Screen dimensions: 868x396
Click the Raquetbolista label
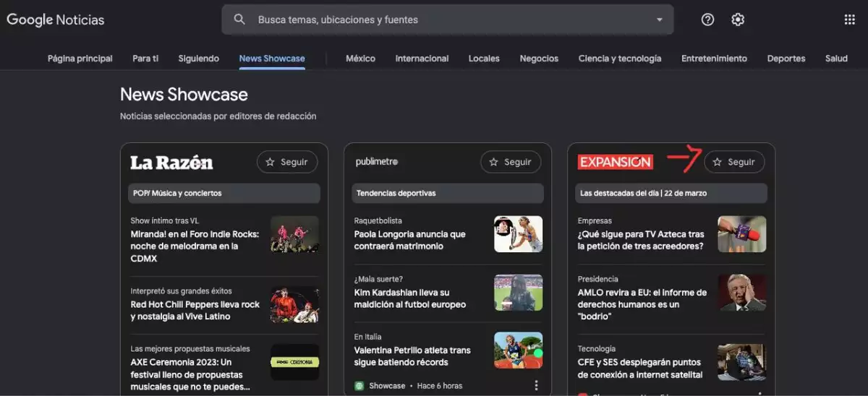378,220
